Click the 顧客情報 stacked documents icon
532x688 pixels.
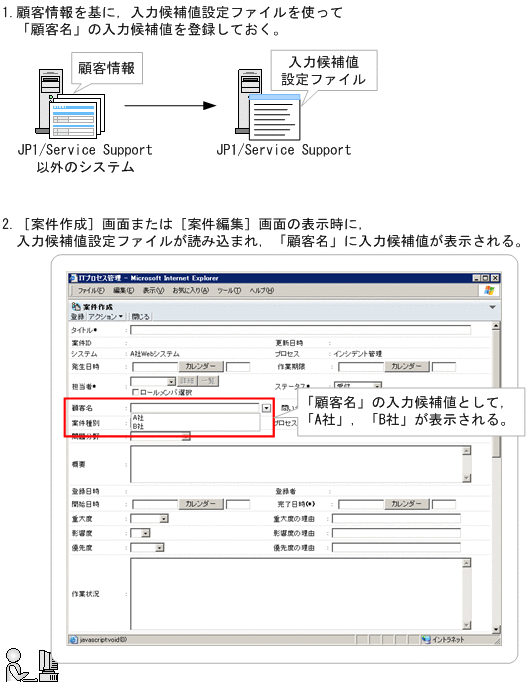click(x=77, y=116)
